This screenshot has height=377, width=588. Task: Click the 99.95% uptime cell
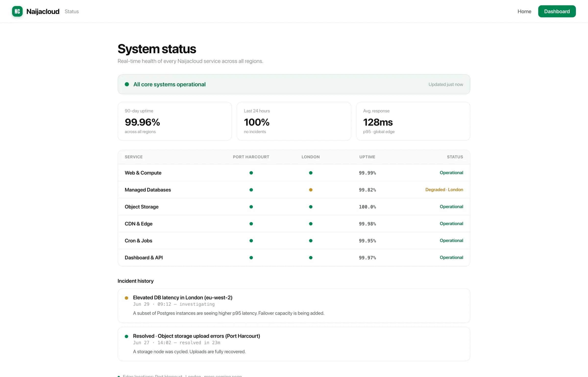tap(367, 240)
